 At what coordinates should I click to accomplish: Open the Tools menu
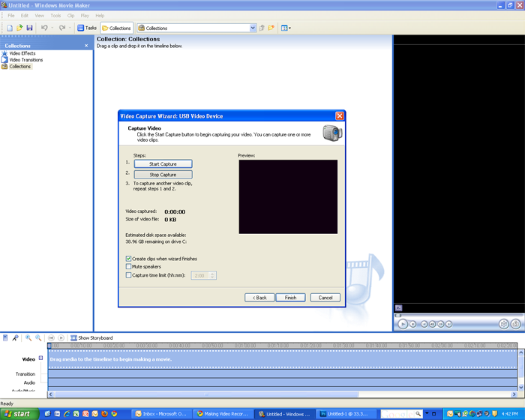coord(55,16)
